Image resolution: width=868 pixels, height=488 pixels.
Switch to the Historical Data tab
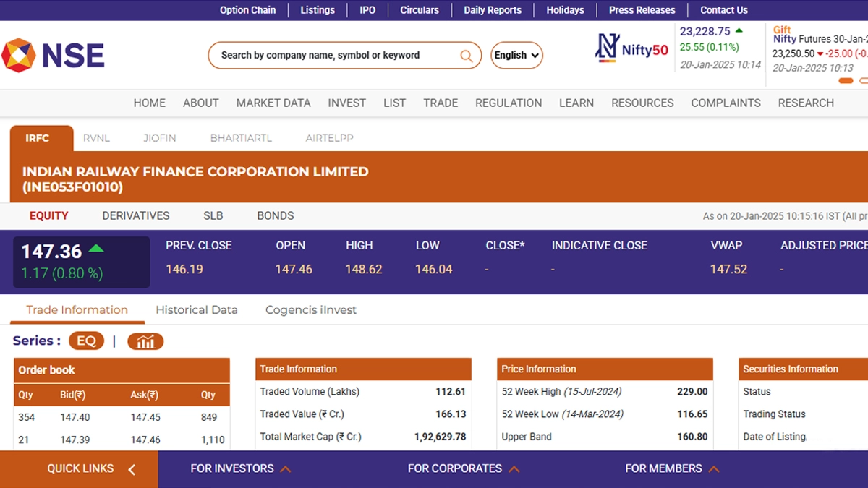pyautogui.click(x=197, y=309)
